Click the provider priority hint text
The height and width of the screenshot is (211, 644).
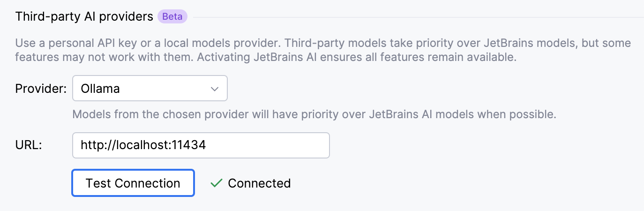(x=314, y=114)
